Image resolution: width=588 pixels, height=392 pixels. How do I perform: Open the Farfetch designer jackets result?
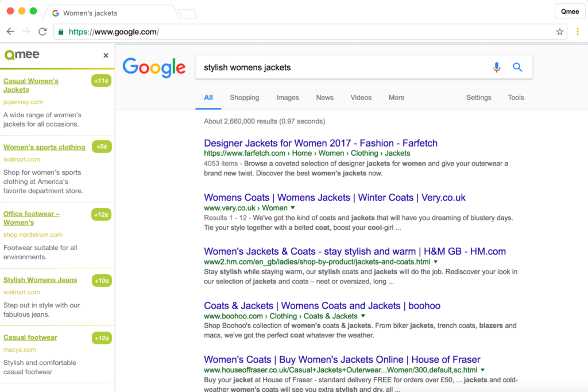click(320, 143)
